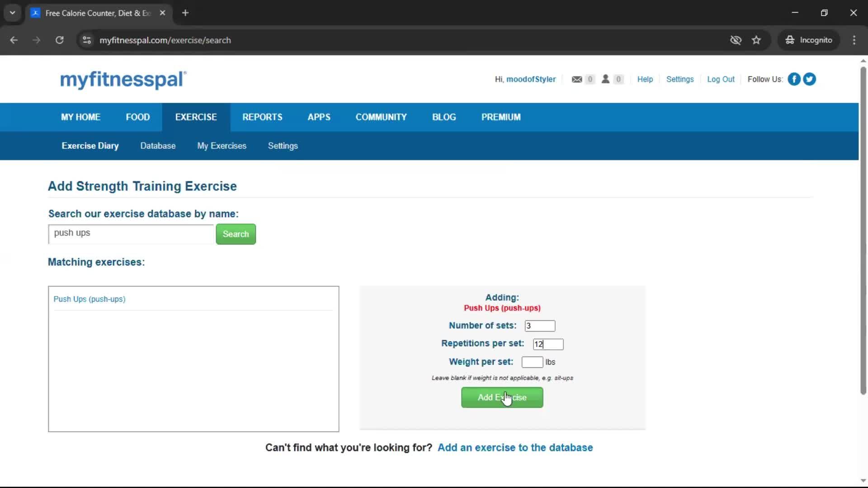Switch to the Database subtab
This screenshot has width=868, height=488.
[158, 146]
